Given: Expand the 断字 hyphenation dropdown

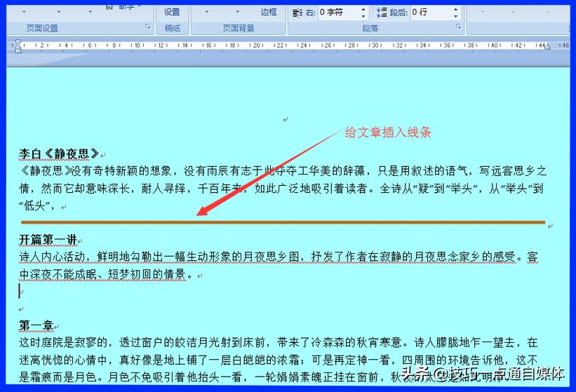Looking at the screenshot, I should [x=140, y=6].
